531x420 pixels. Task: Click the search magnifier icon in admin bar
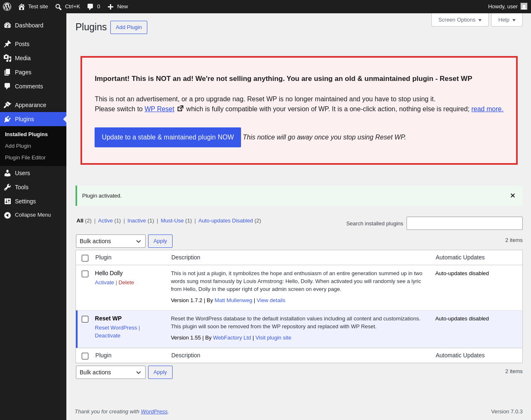(58, 7)
